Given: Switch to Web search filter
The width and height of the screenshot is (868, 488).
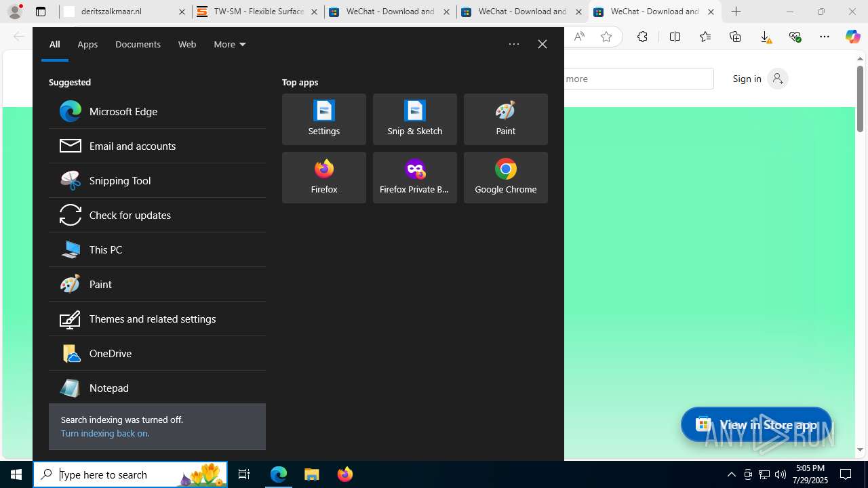Looking at the screenshot, I should [187, 44].
